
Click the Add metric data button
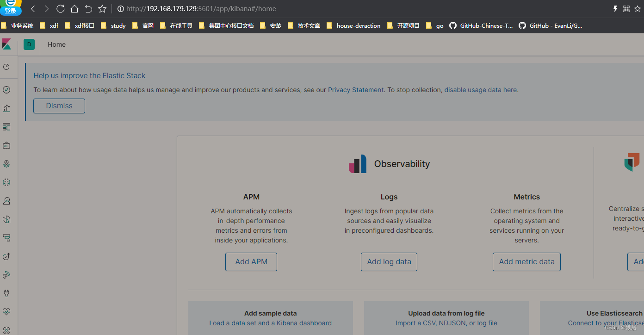[526, 261]
